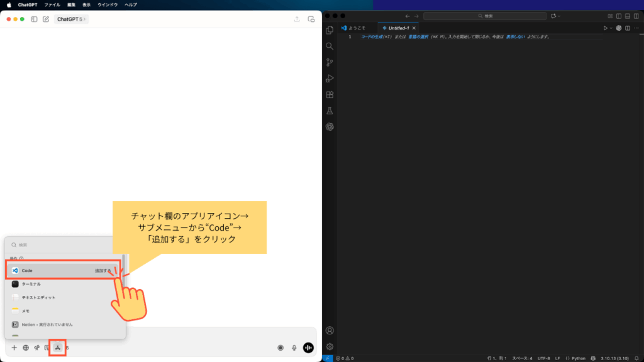Click 追加する next to Code
The image size is (644, 362).
click(103, 270)
